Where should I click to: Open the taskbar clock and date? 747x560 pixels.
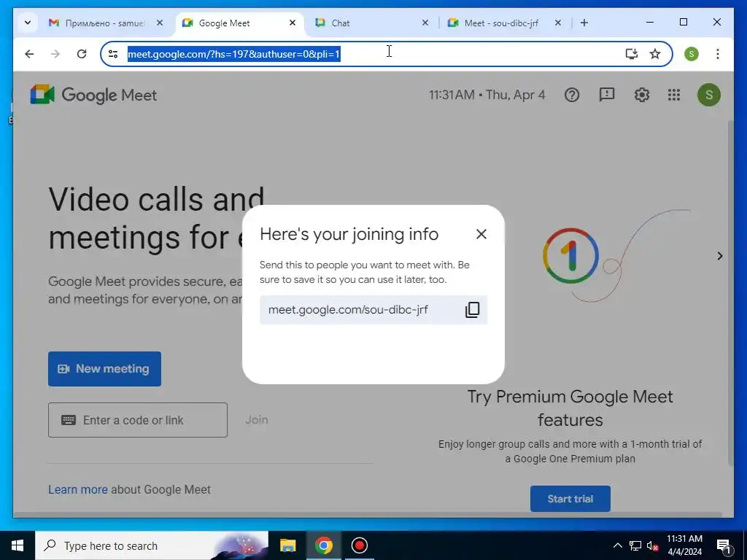[684, 545]
